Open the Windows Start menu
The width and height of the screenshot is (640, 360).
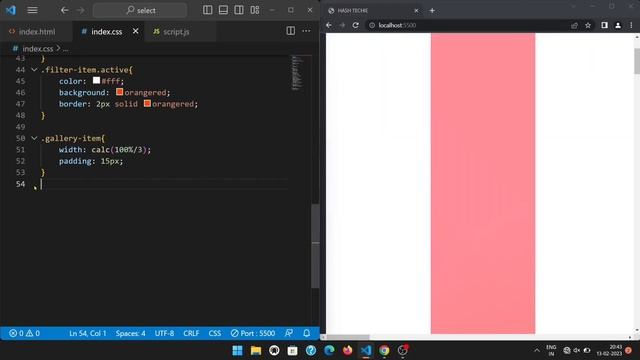coord(237,350)
